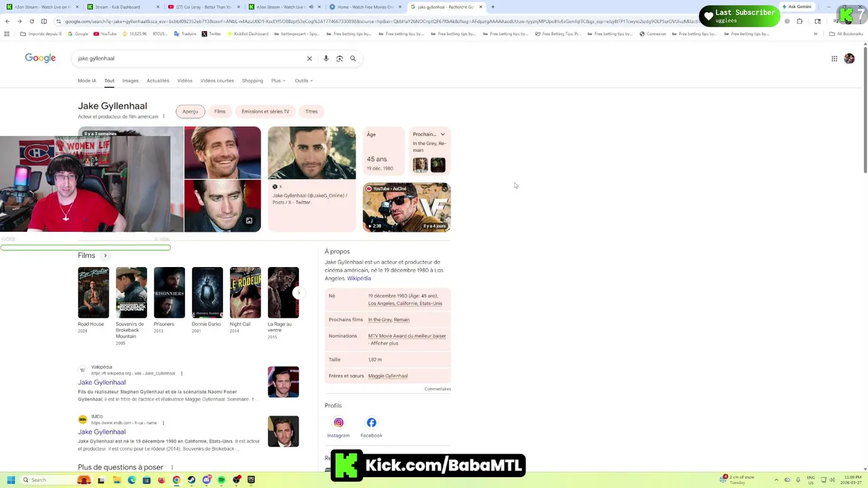Clear the Google search box with the X
This screenshot has height=488, width=868.
(309, 58)
